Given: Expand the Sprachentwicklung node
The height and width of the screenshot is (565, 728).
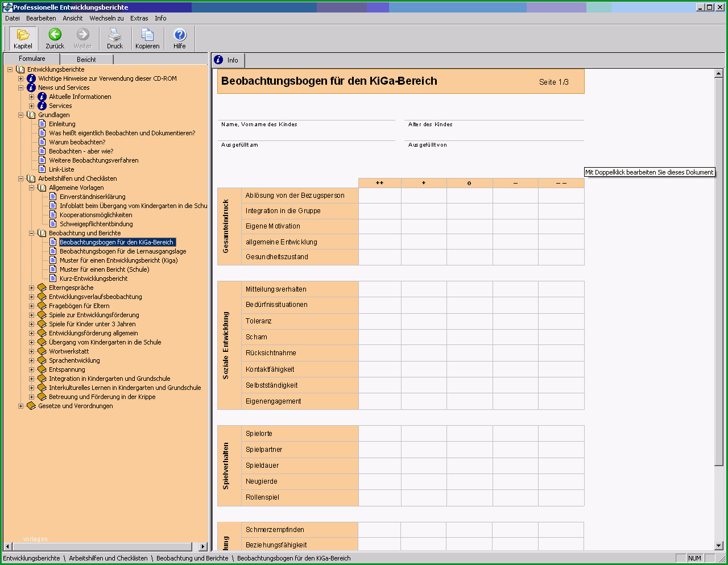Looking at the screenshot, I should 31,360.
